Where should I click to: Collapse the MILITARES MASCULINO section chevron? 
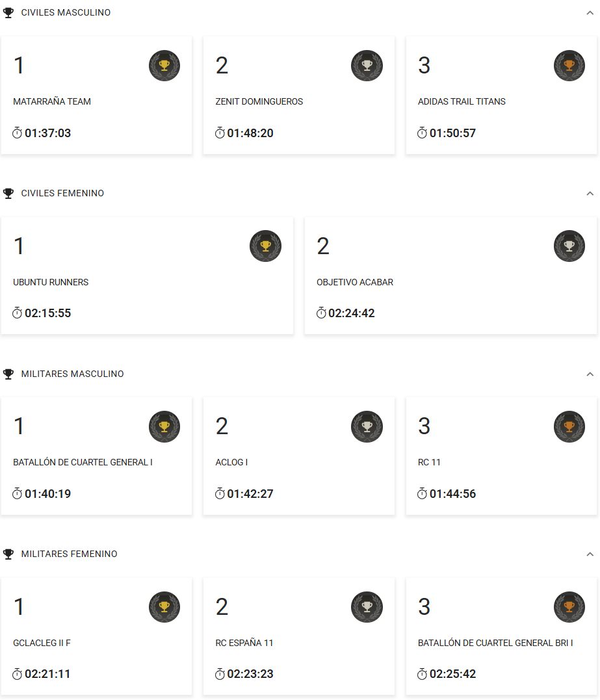coord(590,374)
